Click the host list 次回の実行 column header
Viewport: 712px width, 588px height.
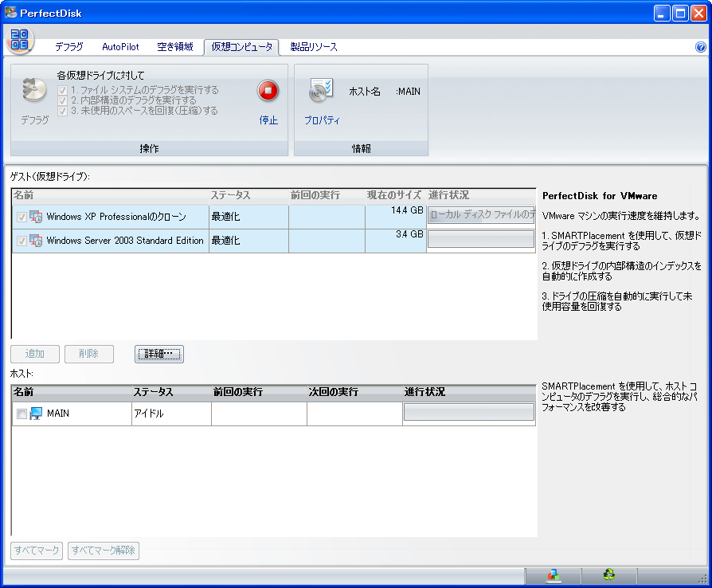click(x=354, y=393)
